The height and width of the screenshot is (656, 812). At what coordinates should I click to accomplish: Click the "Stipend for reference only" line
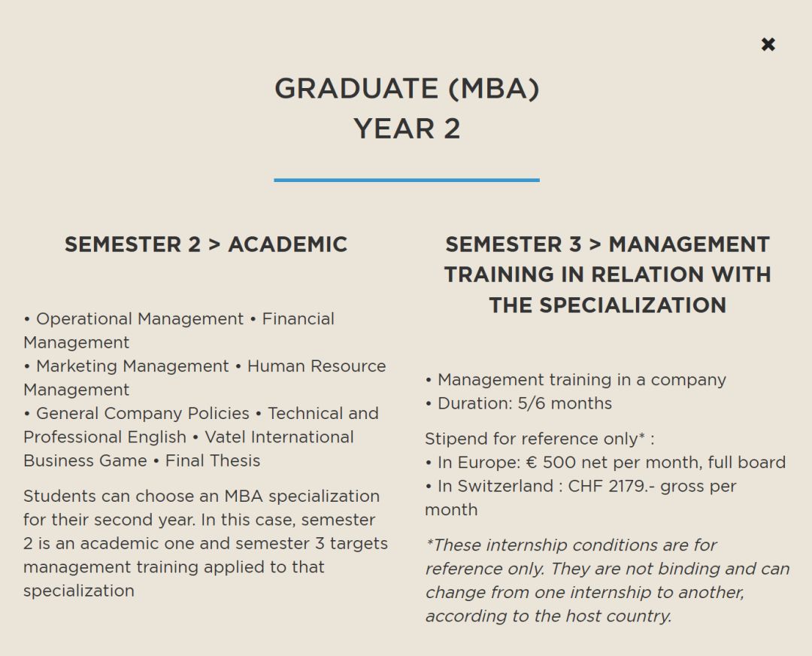[x=535, y=439]
